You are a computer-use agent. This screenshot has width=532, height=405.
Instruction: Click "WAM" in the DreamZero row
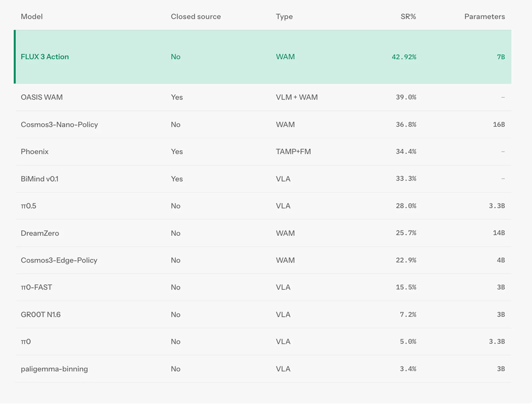285,233
